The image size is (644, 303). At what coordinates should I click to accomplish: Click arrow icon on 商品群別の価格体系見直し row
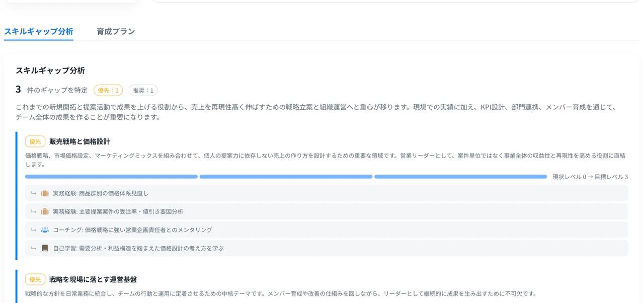coord(33,193)
